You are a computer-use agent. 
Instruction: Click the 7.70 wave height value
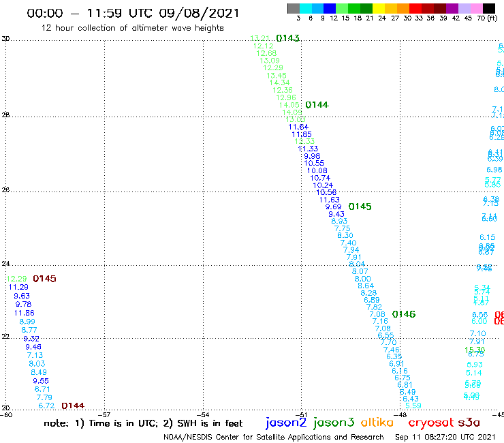coord(389,342)
